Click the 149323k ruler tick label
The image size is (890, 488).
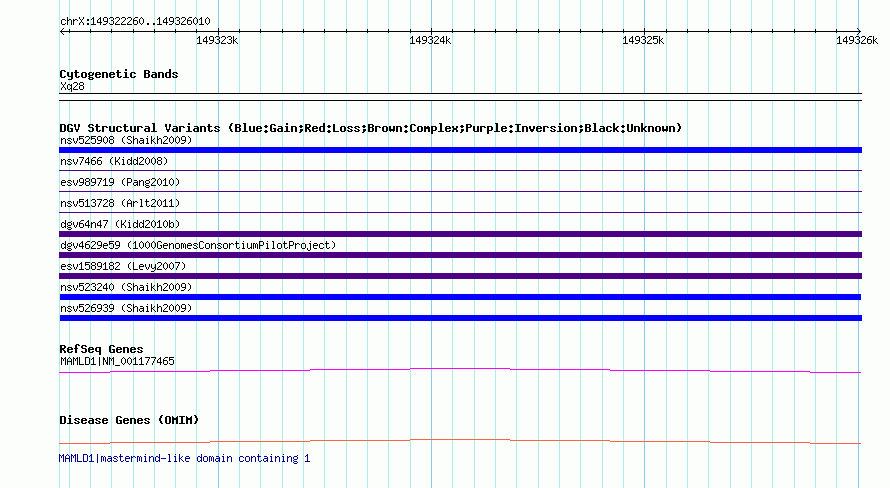point(217,40)
